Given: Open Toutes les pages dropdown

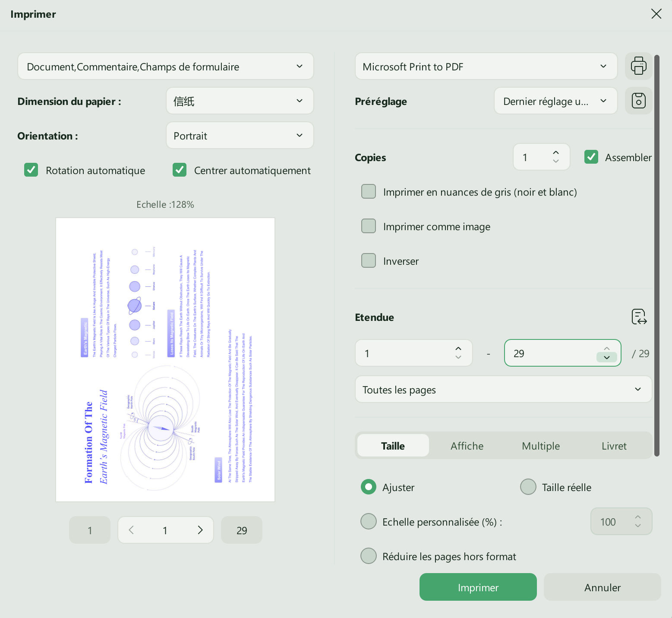Looking at the screenshot, I should (504, 389).
